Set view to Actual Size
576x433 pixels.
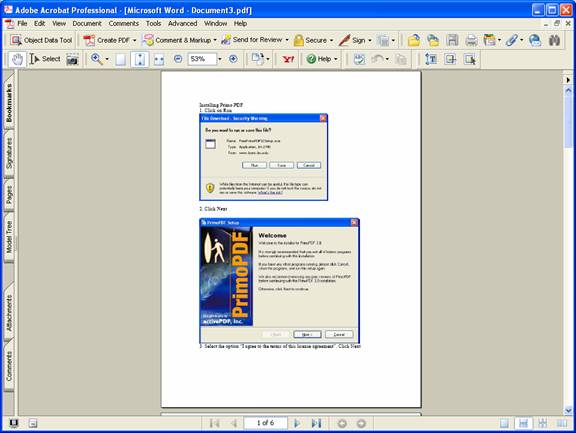(120, 59)
